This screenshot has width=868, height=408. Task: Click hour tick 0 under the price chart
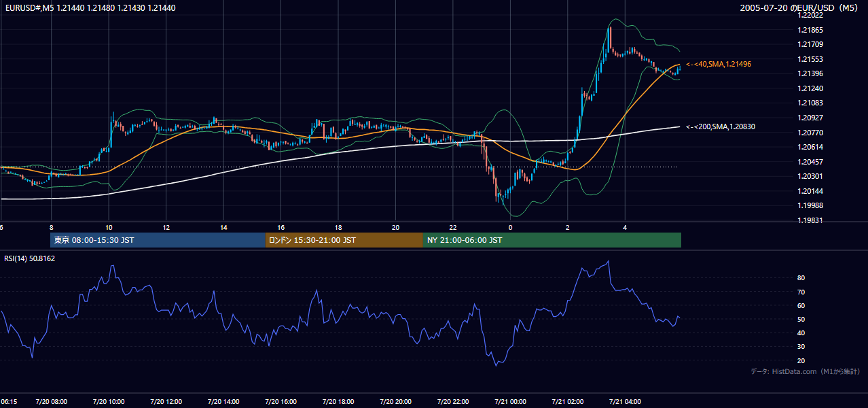click(510, 227)
